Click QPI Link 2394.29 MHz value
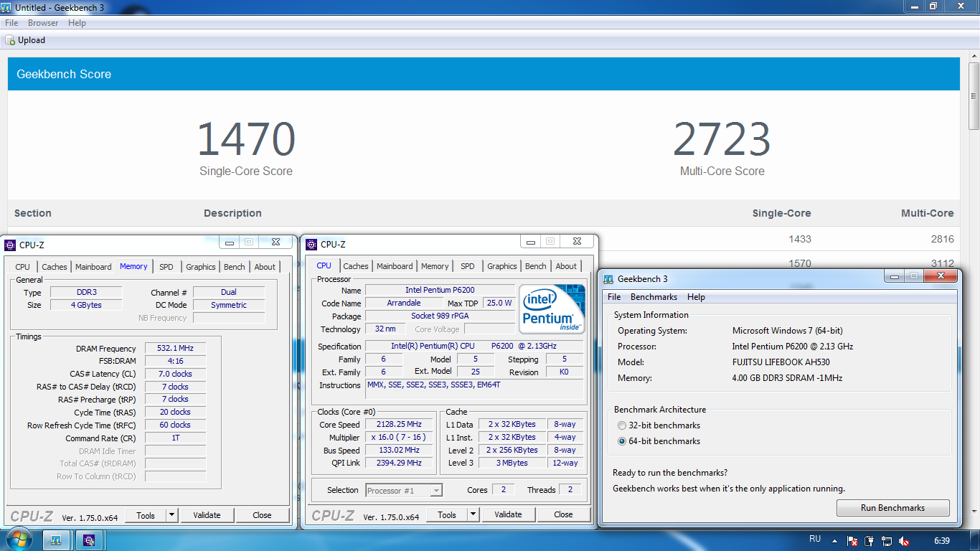Screen dimensions: 980x551 [x=399, y=463]
